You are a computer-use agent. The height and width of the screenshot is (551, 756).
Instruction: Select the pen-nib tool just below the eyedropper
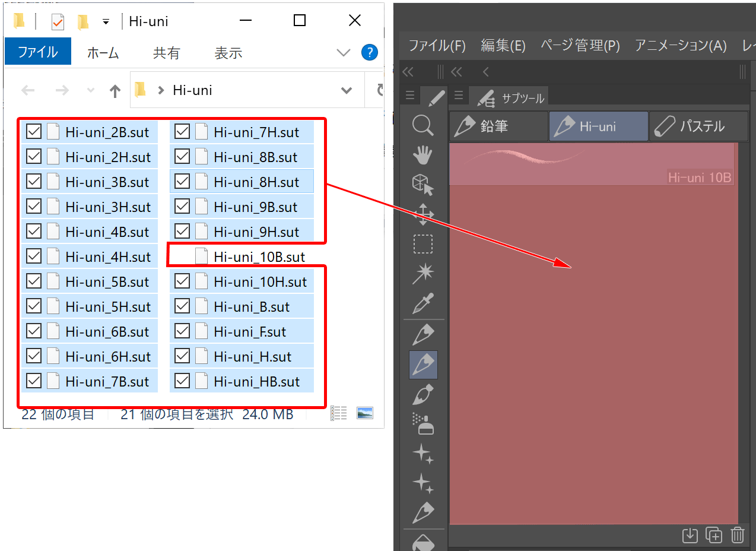coord(423,335)
